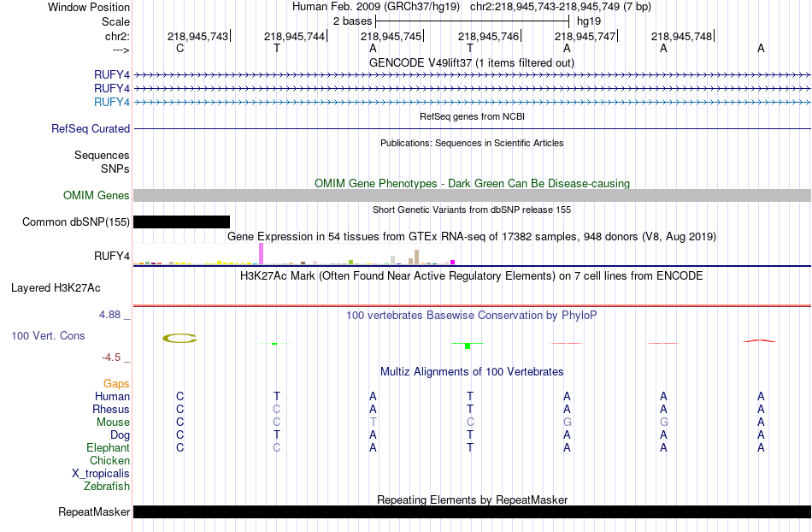The width and height of the screenshot is (812, 532).
Task: Click the RUFY4 GTEx expression label
Action: coord(112,256)
